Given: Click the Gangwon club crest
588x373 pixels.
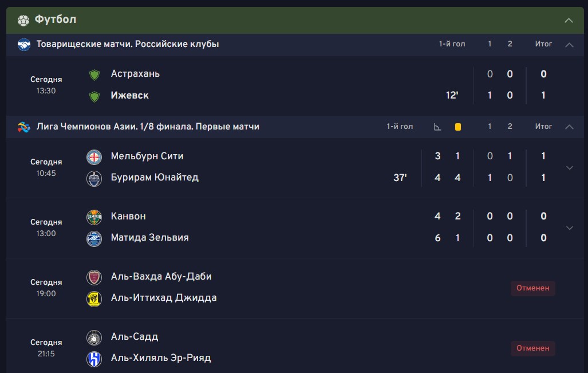Looking at the screenshot, I should click(x=94, y=217).
